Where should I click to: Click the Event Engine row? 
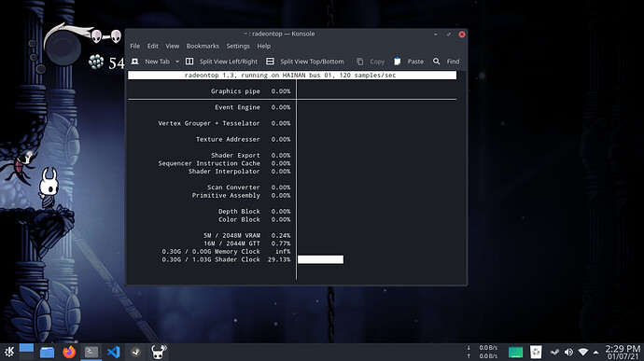coord(253,107)
